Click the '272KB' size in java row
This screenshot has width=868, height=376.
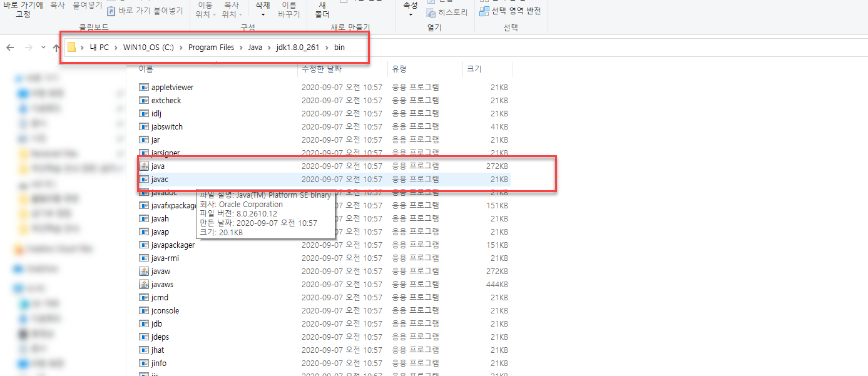(x=497, y=166)
